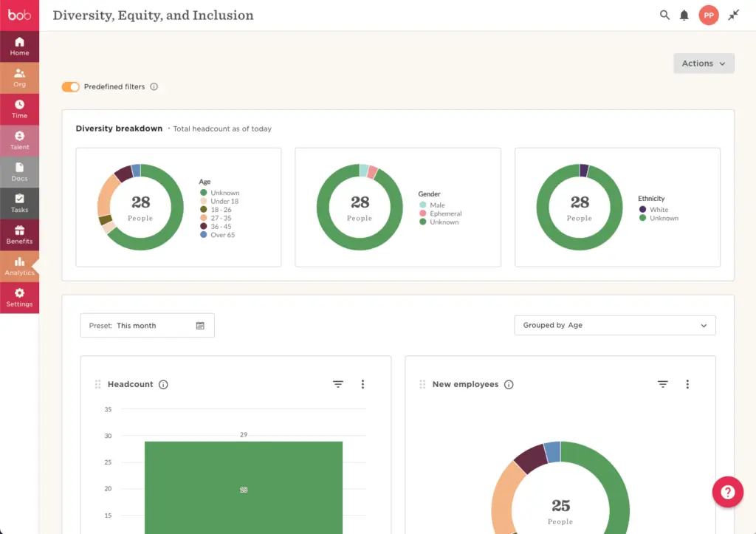Open New employees filter icon

pyautogui.click(x=663, y=384)
